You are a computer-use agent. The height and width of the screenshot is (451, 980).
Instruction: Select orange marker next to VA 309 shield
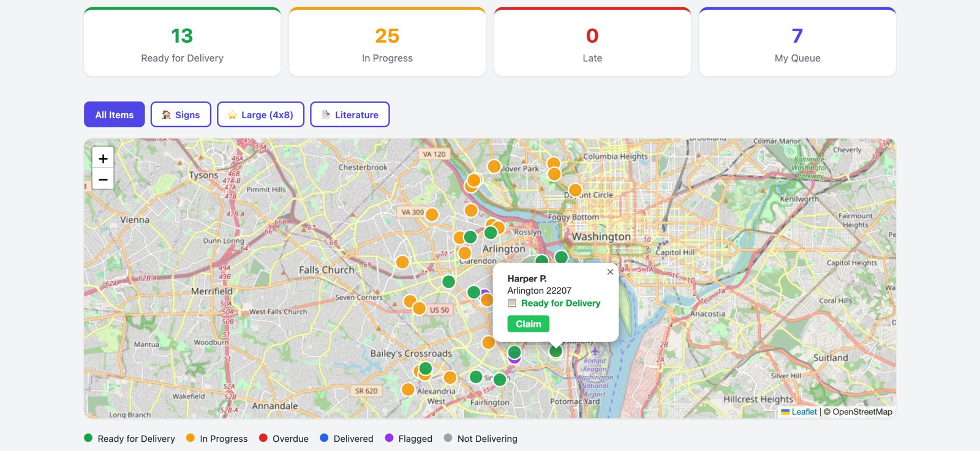432,215
